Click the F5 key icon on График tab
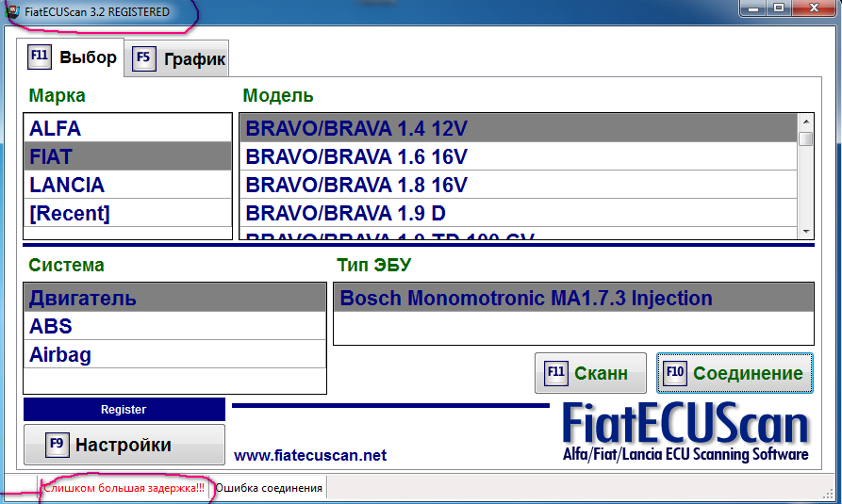 point(143,58)
